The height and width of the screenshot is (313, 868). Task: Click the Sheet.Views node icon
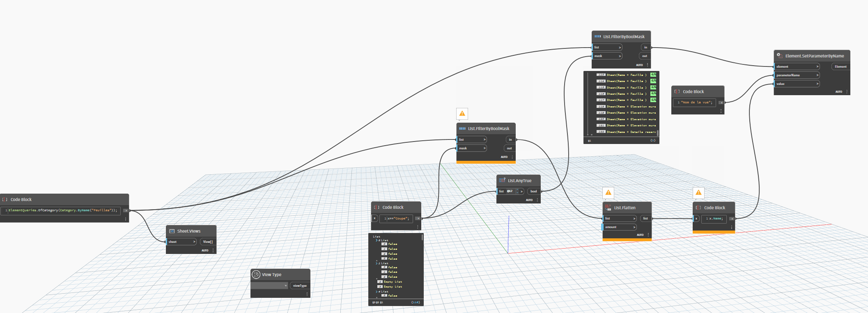click(x=172, y=231)
